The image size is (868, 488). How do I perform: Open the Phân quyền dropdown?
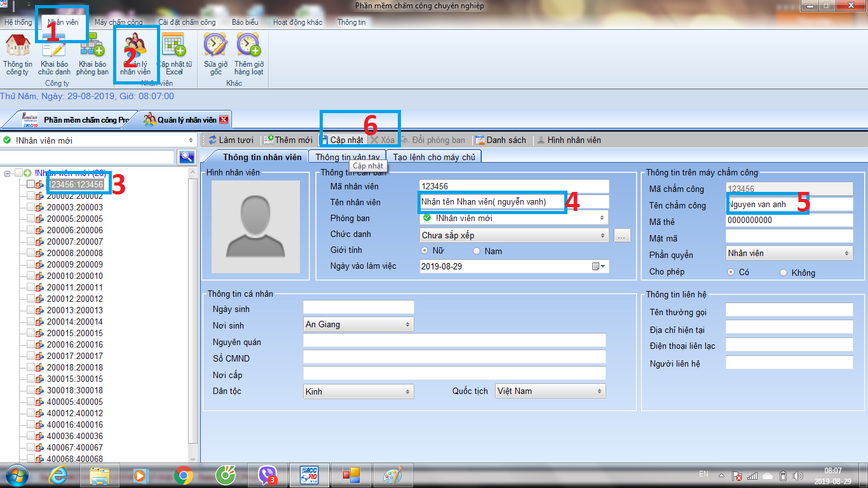789,254
